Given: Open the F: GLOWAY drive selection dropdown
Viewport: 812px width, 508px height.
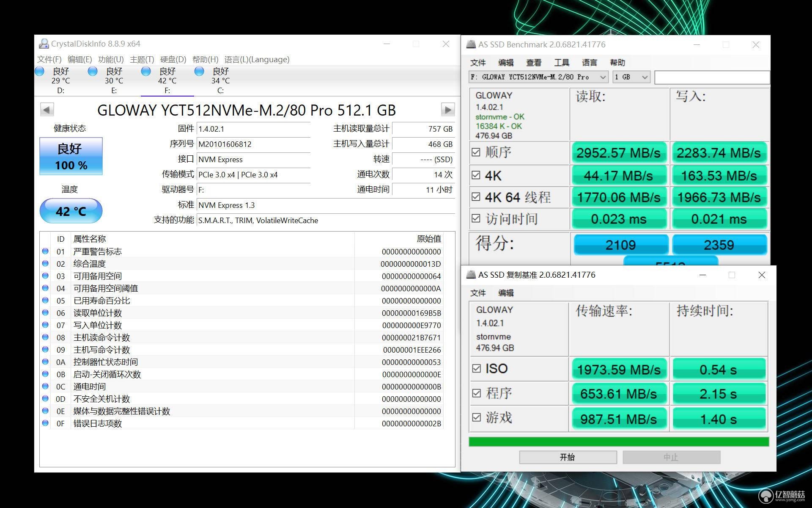Looking at the screenshot, I should click(x=538, y=77).
